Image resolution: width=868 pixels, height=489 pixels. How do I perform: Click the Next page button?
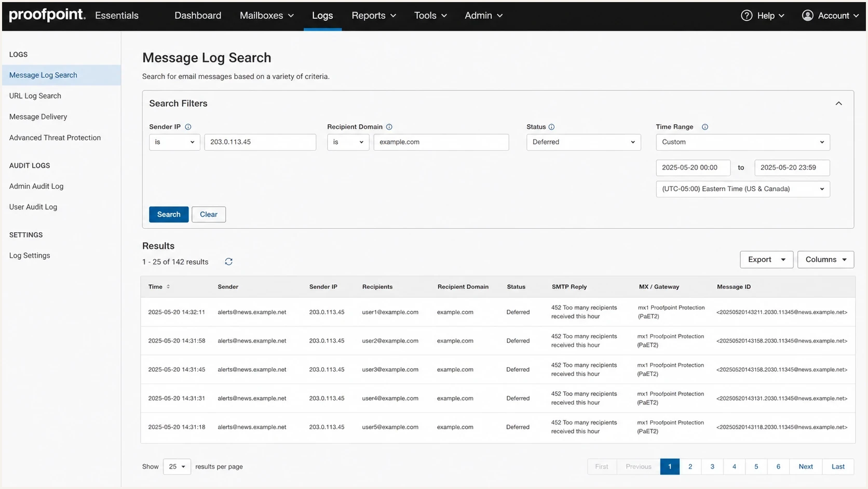point(806,467)
